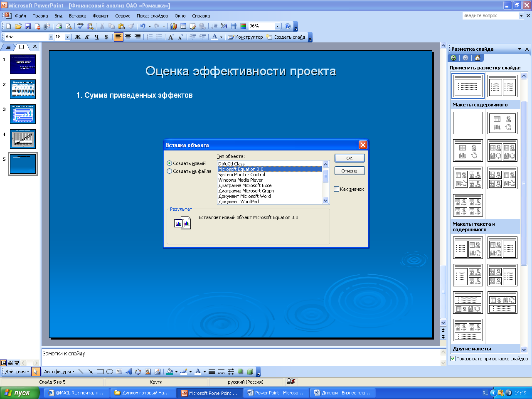Apply text shadow (S)
This screenshot has height=399, width=532.
coord(106,37)
